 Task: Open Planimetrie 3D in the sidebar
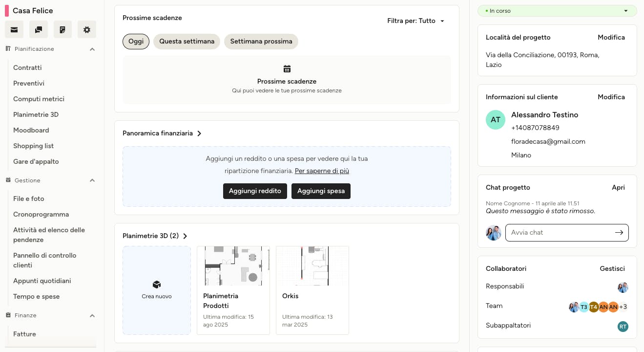tap(36, 114)
